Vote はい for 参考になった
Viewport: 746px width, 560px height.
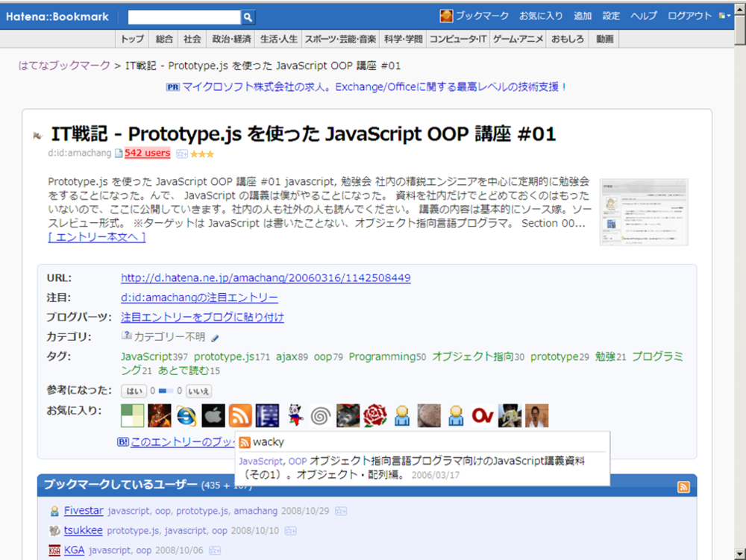click(134, 391)
